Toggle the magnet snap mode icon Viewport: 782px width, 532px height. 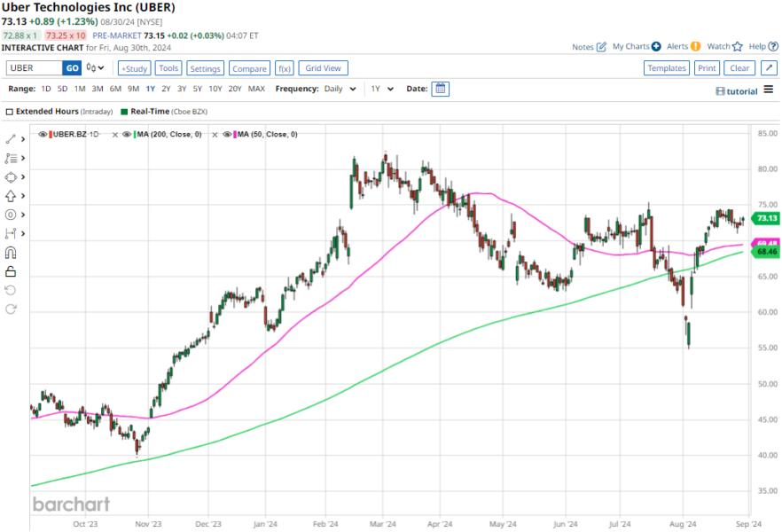[x=11, y=253]
